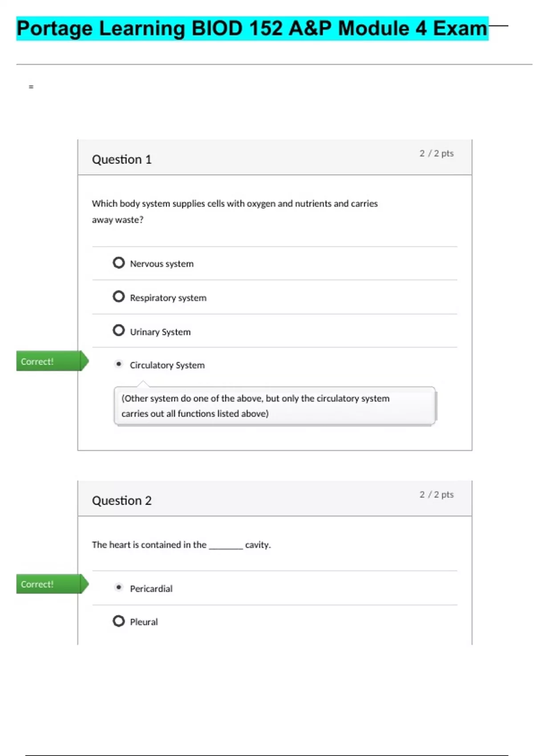534x756 pixels.
Task: Select the Nervous system radio button
Action: click(x=118, y=263)
